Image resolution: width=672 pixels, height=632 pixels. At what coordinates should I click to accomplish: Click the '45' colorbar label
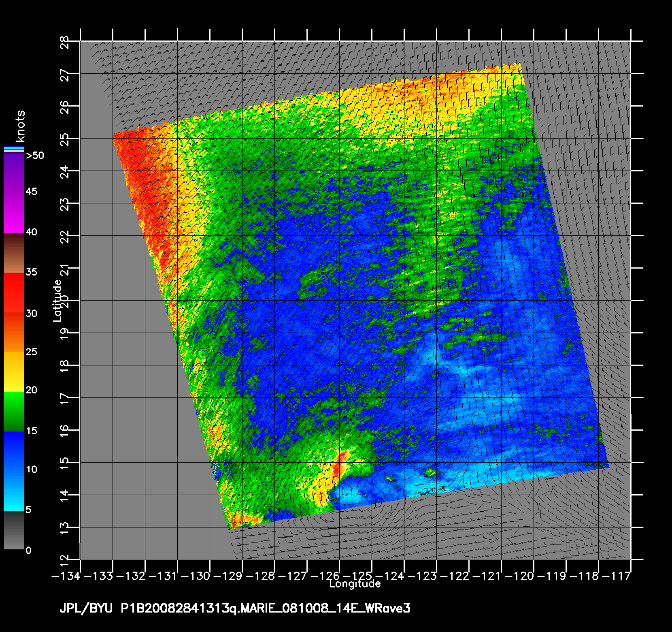click(32, 191)
